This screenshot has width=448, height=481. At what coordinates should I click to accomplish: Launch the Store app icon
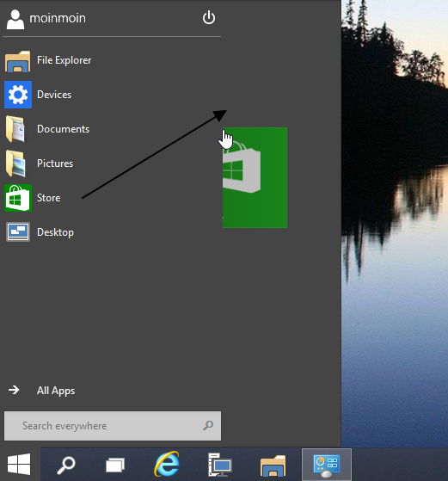tap(17, 198)
